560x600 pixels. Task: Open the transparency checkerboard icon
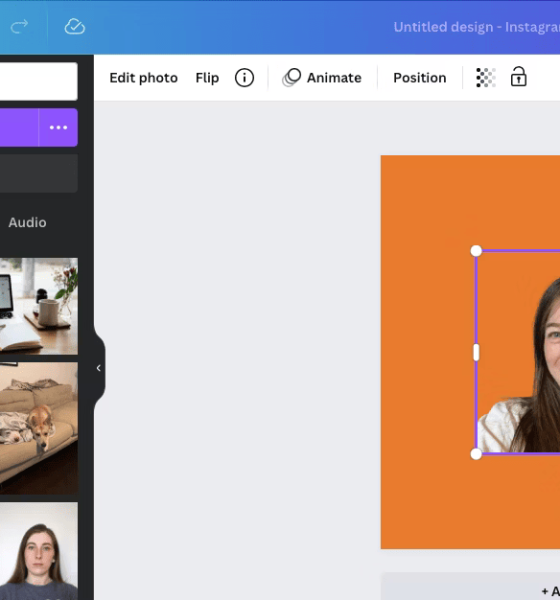pos(486,78)
